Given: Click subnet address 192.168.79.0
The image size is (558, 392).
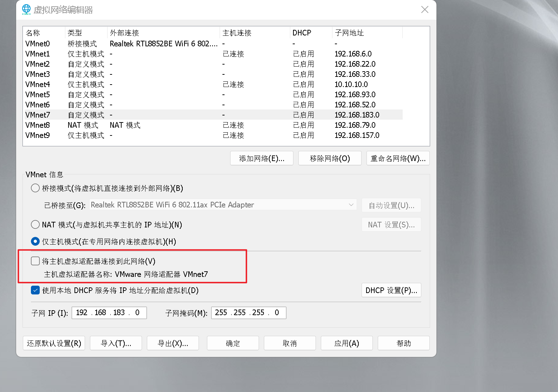Looking at the screenshot, I should pyautogui.click(x=355, y=125).
